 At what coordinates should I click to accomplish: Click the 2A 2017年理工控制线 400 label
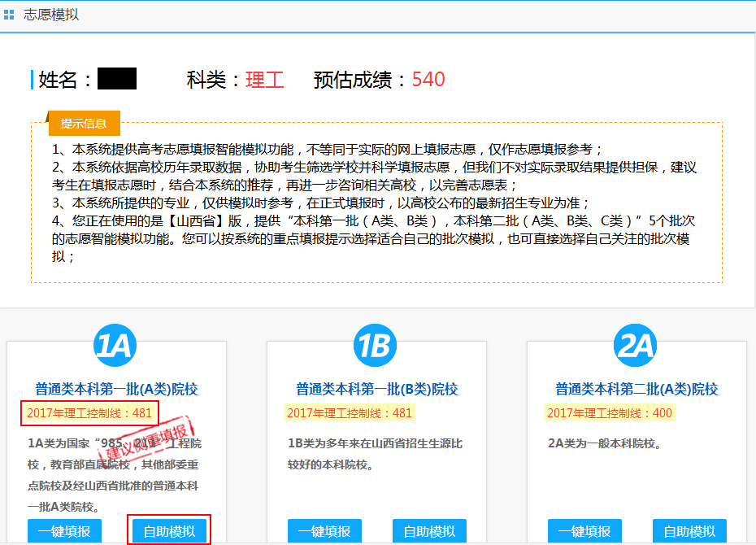tap(610, 413)
